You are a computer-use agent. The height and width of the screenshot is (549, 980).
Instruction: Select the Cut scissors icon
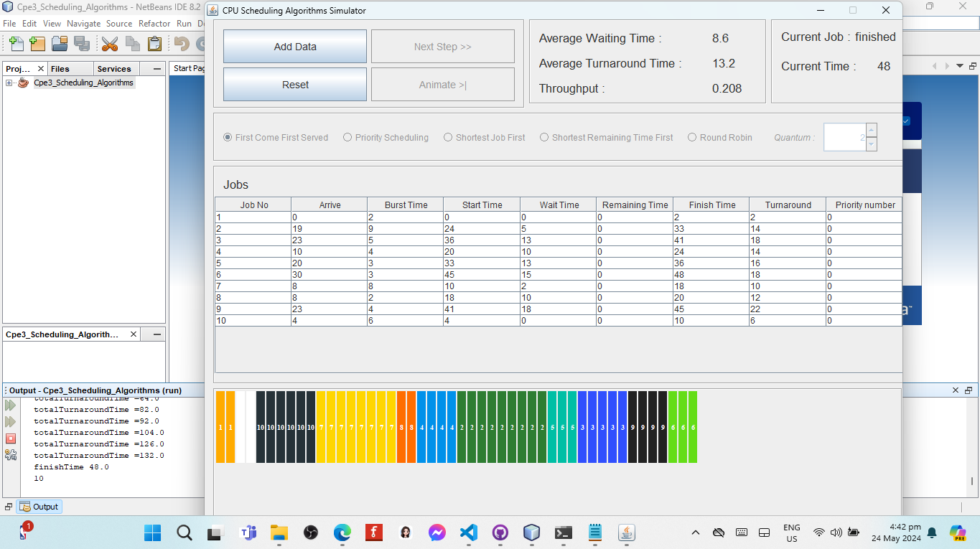[109, 44]
